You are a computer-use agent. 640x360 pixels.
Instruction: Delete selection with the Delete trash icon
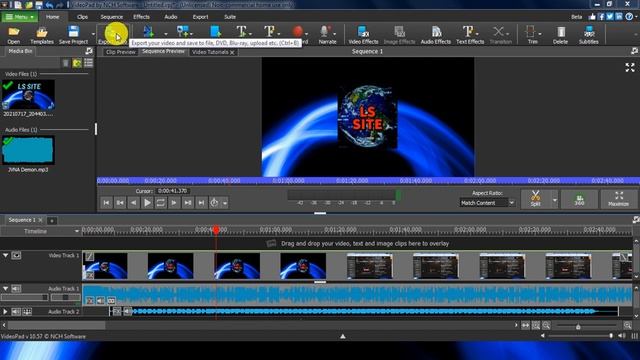(560, 34)
